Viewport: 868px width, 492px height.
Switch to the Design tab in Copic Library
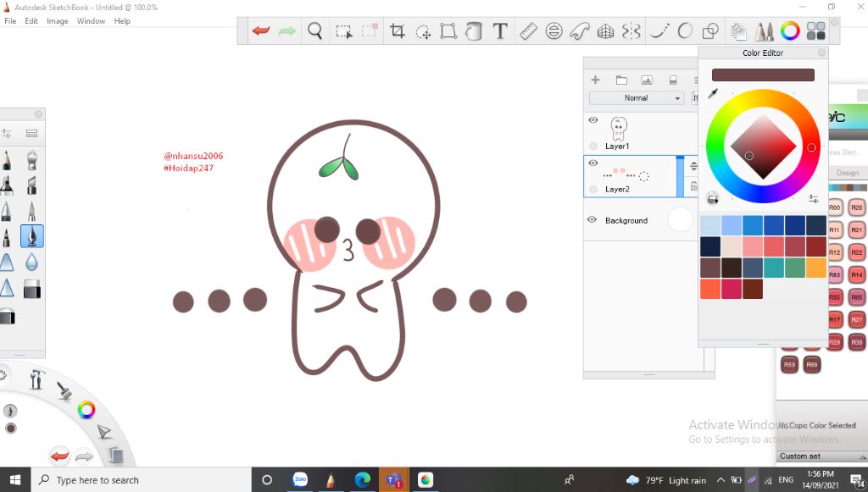tap(848, 173)
